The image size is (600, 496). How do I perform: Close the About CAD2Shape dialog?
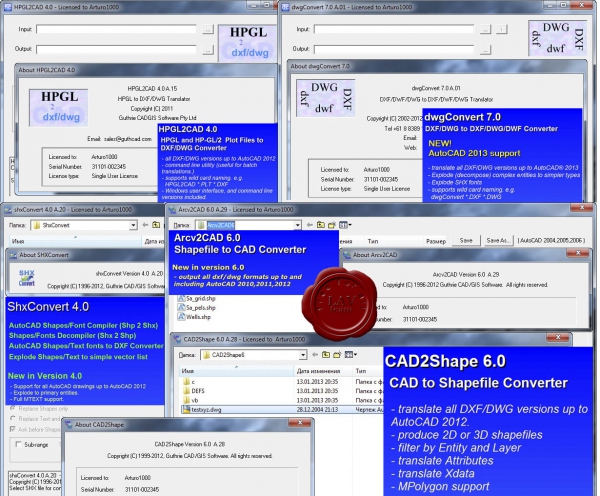click(300, 423)
